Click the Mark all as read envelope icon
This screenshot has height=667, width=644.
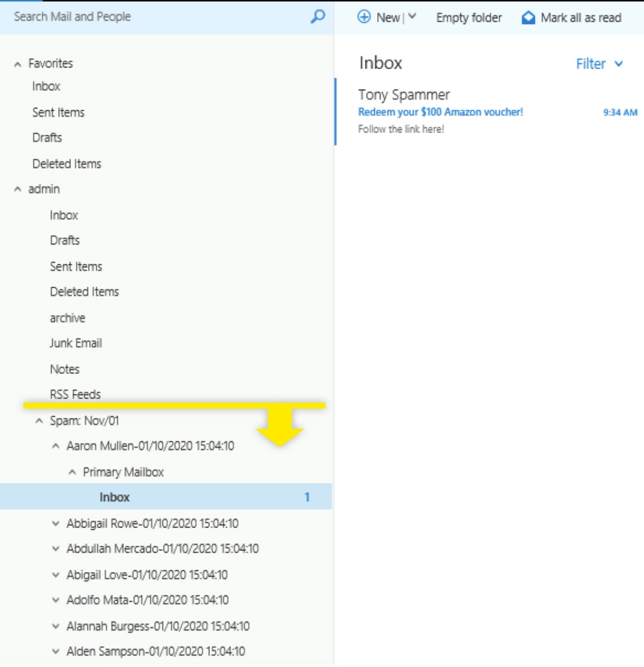(x=528, y=18)
